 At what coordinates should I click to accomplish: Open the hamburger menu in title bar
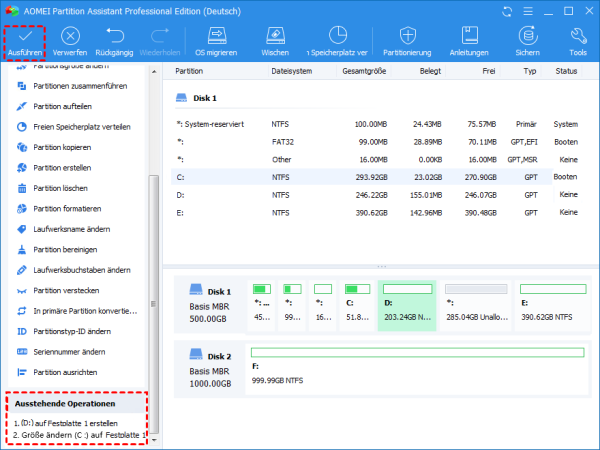(x=528, y=11)
